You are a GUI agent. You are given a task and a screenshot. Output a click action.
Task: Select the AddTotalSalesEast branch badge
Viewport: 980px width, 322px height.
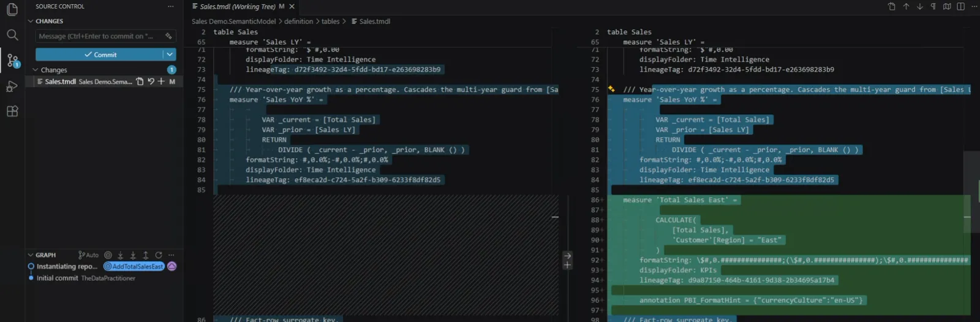[x=134, y=266]
